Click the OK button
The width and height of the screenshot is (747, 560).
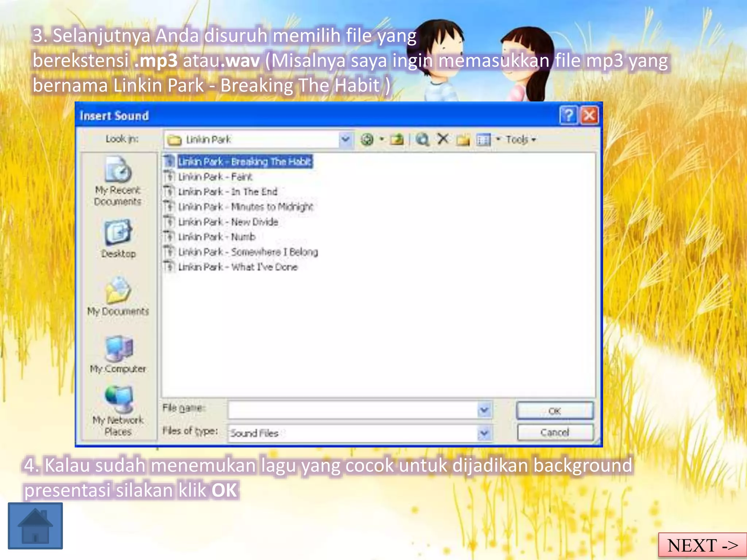click(554, 411)
